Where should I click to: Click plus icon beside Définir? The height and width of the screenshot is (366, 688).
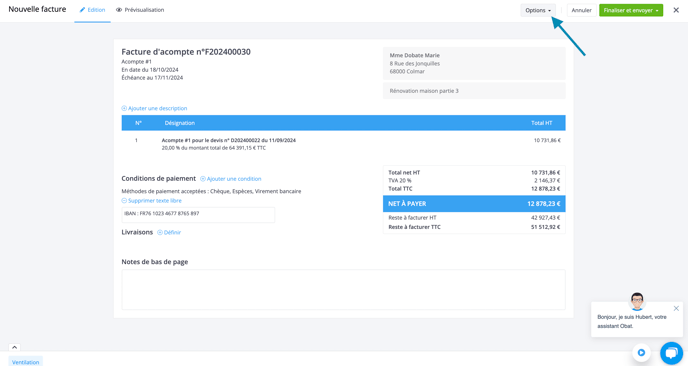160,233
